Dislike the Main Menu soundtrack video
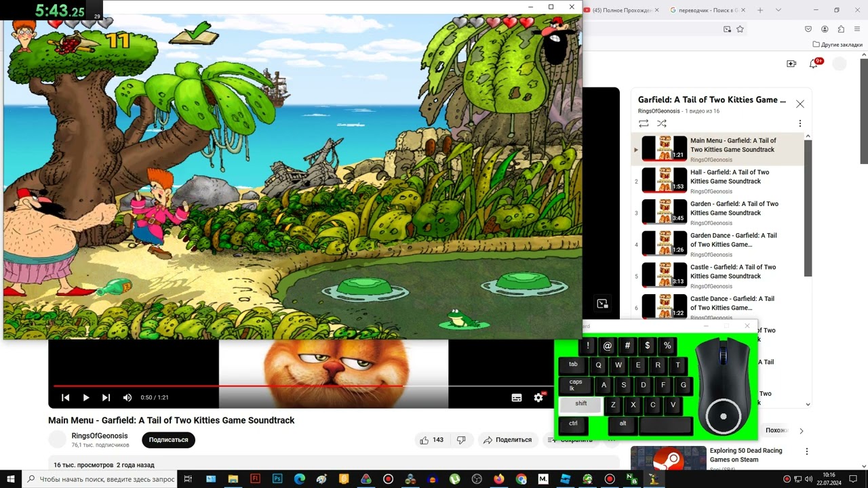Screen dimensions: 868x488 click(461, 440)
